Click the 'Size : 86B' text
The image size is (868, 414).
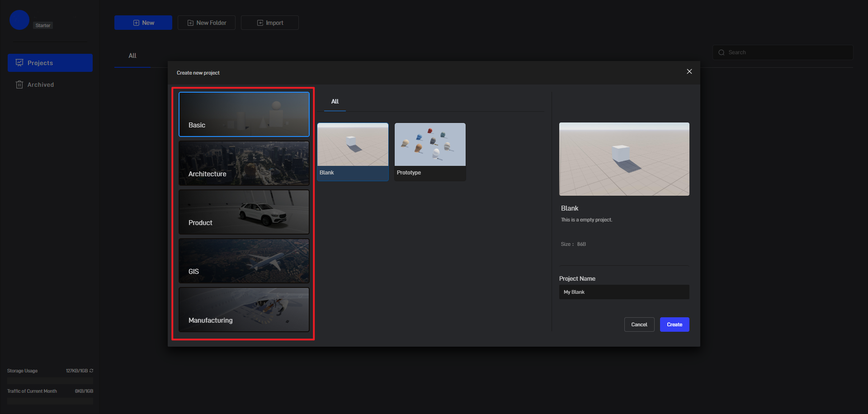(x=573, y=244)
